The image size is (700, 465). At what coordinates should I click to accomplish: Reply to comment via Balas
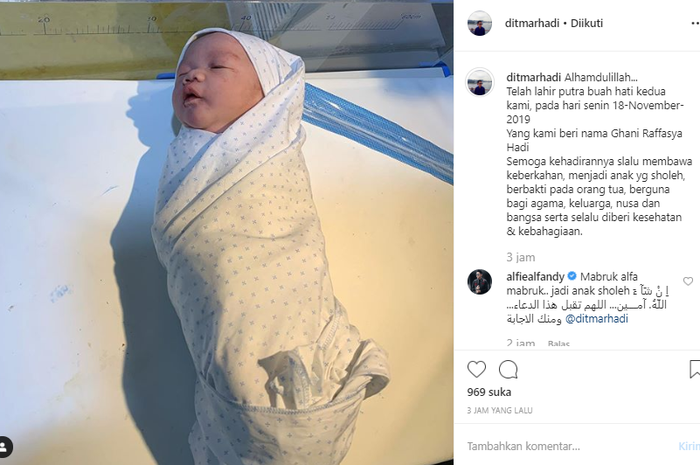pyautogui.click(x=558, y=344)
